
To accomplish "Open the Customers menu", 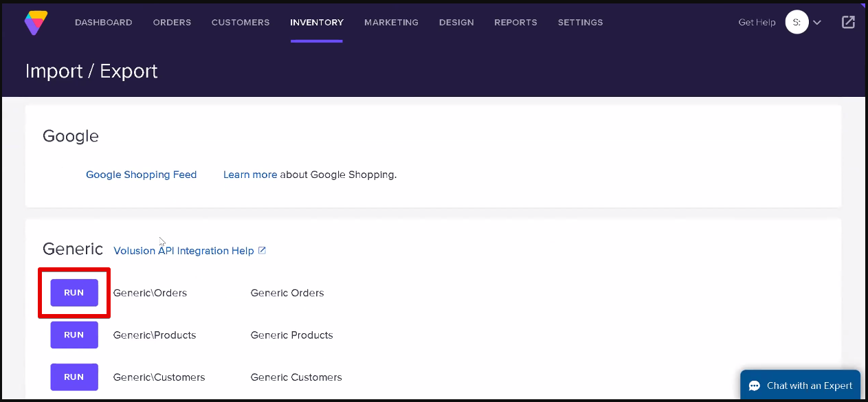I will pyautogui.click(x=241, y=23).
